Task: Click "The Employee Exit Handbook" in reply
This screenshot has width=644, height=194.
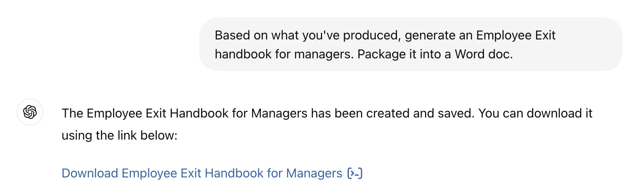Action: click(x=145, y=113)
